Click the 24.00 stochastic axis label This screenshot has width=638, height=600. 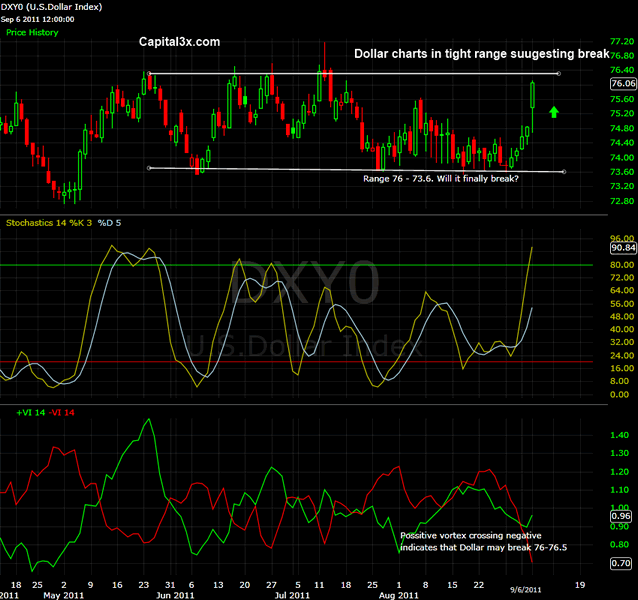coord(623,355)
